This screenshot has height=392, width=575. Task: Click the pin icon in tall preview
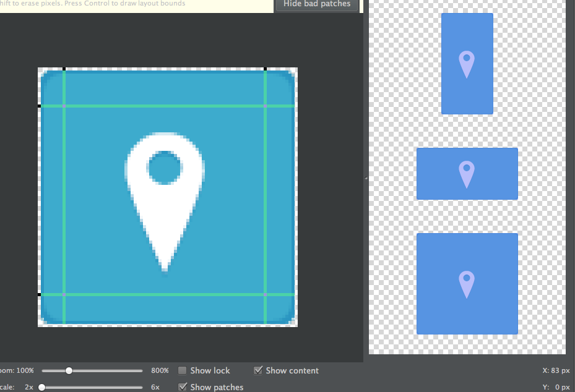[x=467, y=64]
